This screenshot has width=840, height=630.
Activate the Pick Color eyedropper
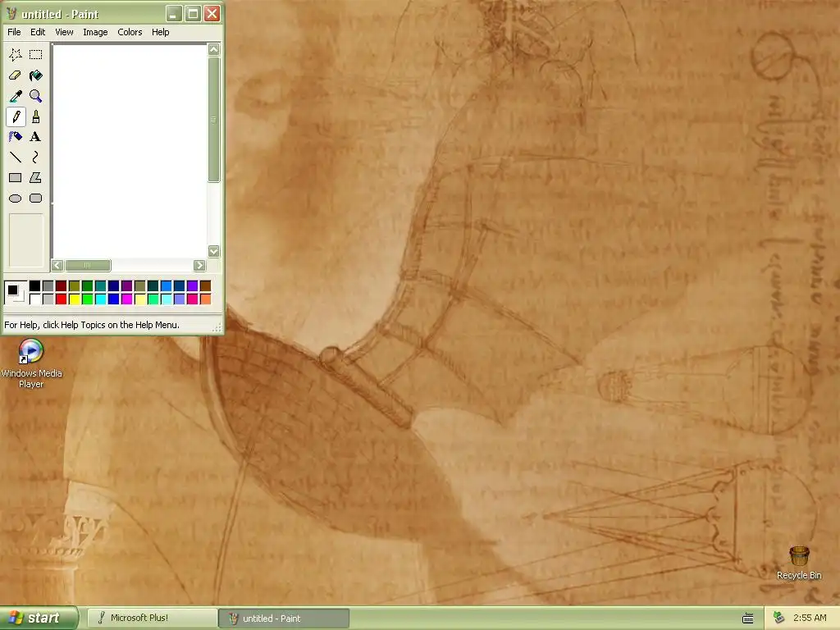pyautogui.click(x=16, y=96)
